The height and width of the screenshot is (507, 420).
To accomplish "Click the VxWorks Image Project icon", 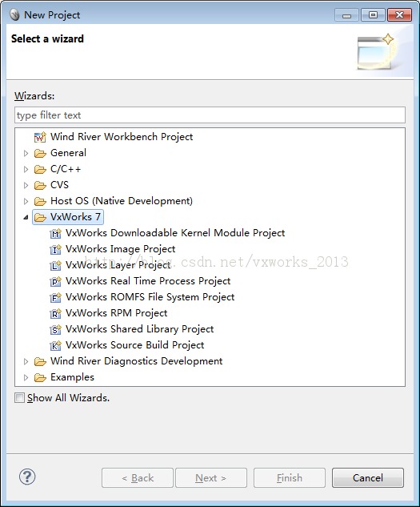I will click(55, 249).
